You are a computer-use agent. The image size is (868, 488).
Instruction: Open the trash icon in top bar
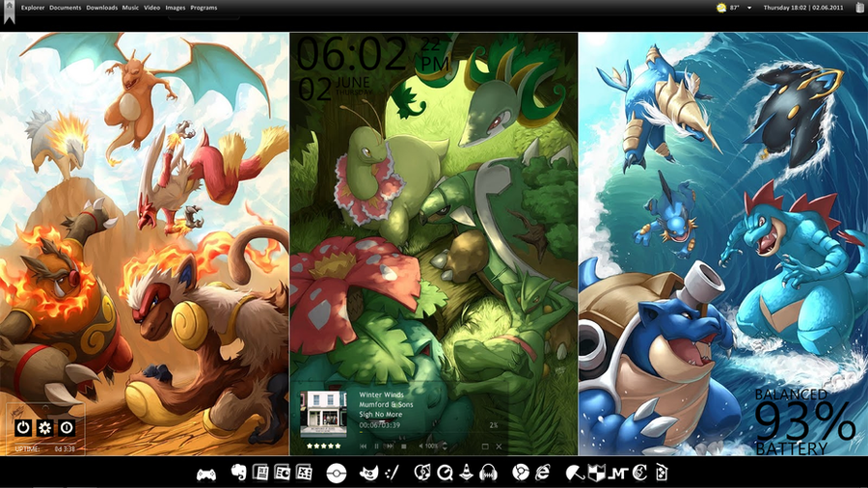pos(860,8)
